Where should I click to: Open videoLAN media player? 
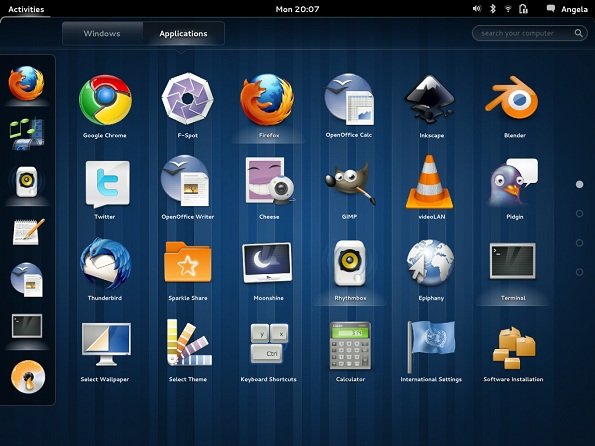pyautogui.click(x=429, y=182)
